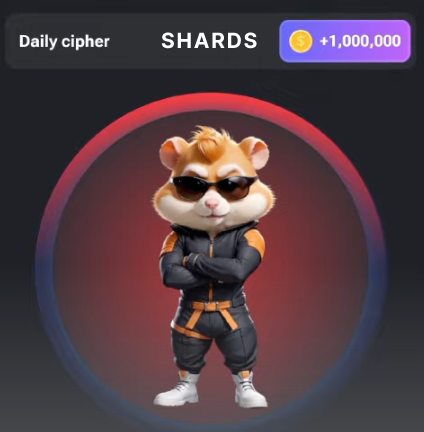Open the Daily cipher label
The image size is (424, 432).
click(x=64, y=42)
